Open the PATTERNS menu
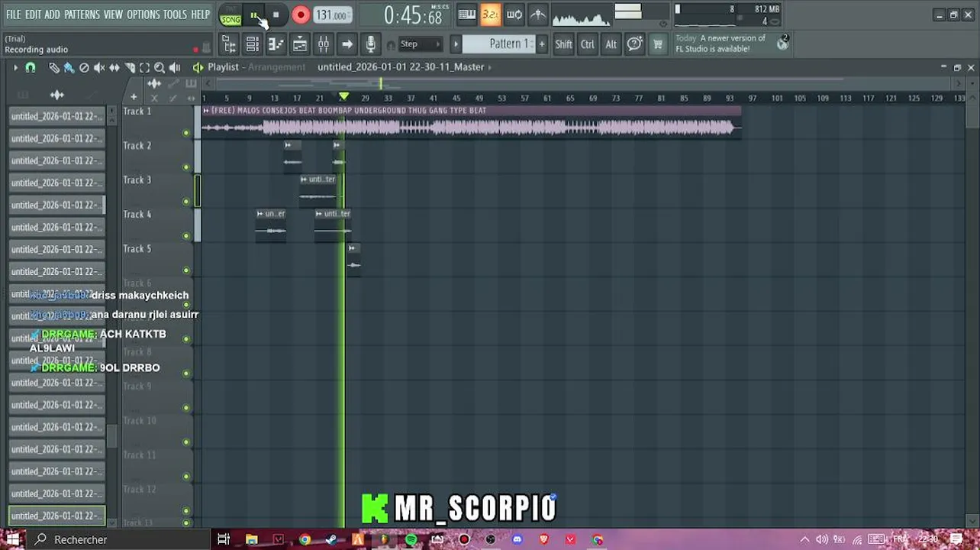Viewport: 980px width, 550px height. [82, 15]
